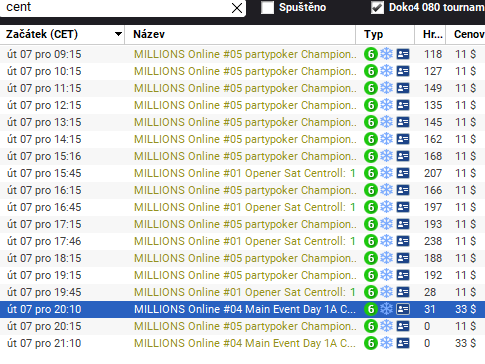Click 6-max icon in 12:15 row

coord(371,105)
